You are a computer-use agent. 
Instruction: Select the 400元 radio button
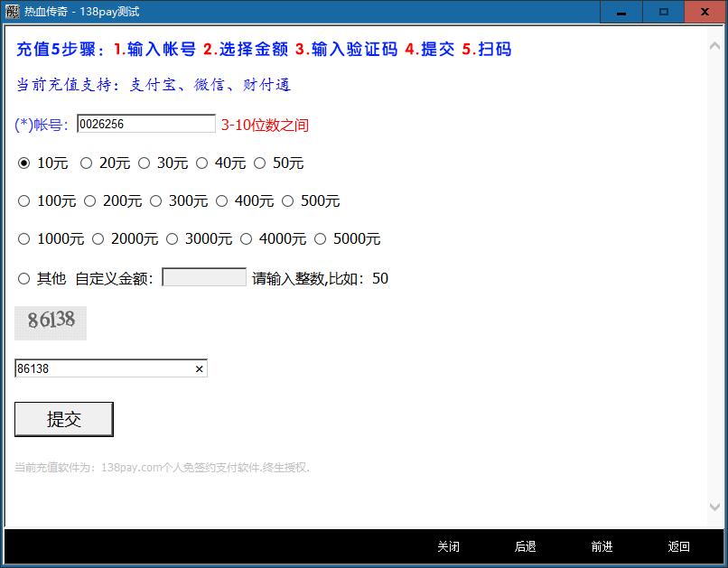(221, 201)
